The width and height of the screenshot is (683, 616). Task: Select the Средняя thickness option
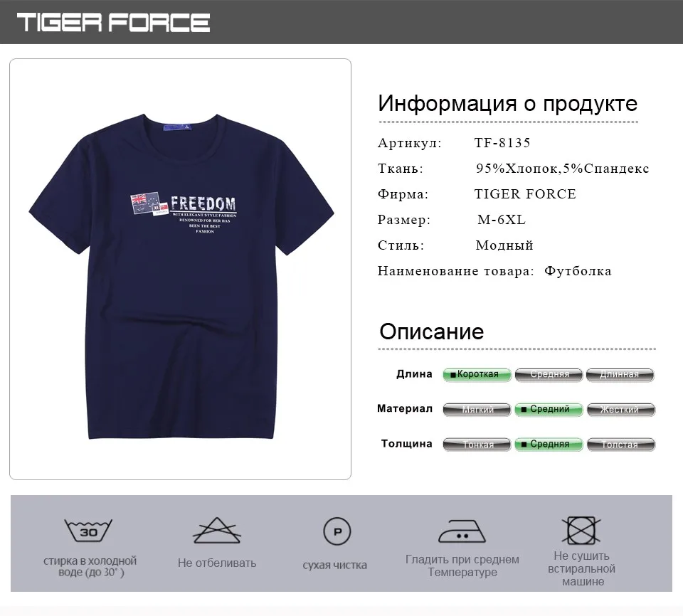(549, 444)
